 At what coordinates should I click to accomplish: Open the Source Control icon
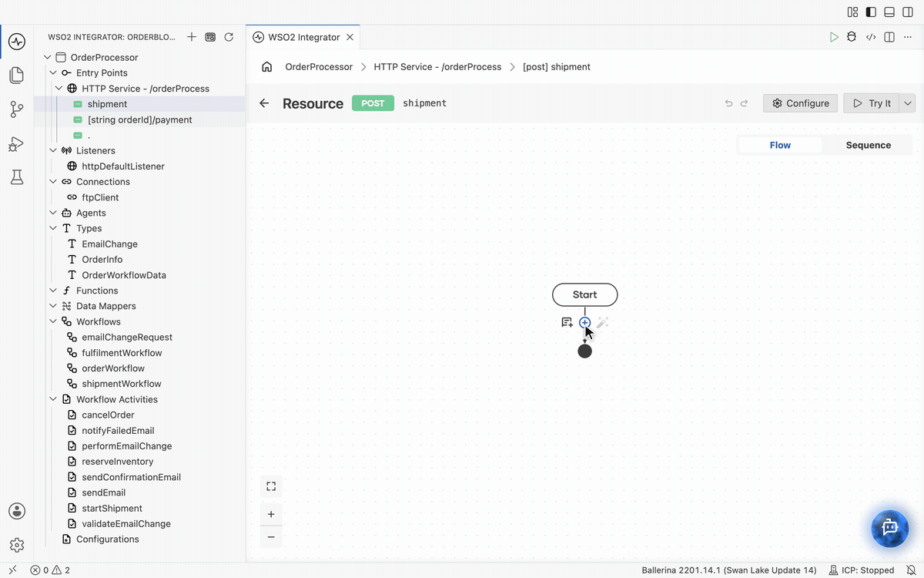point(17,109)
